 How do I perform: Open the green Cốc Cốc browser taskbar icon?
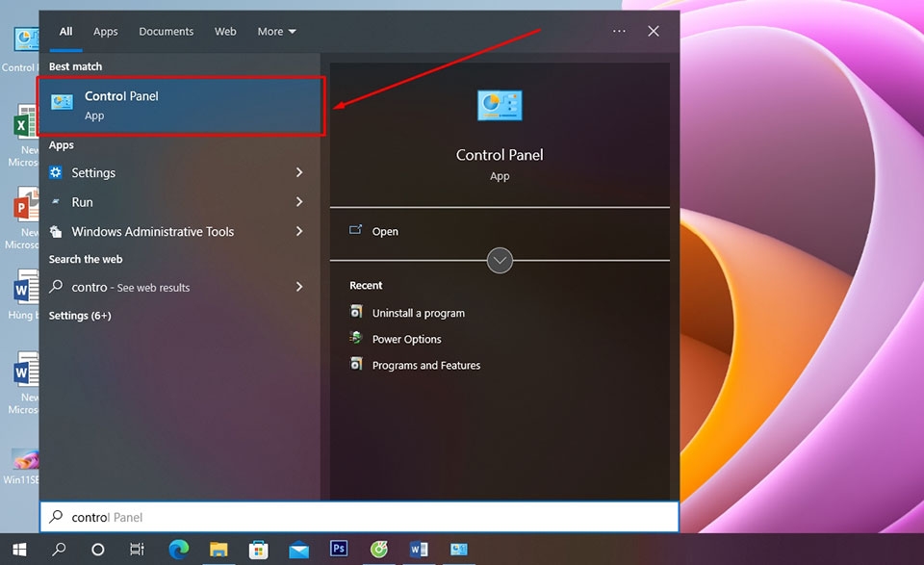coord(379,550)
